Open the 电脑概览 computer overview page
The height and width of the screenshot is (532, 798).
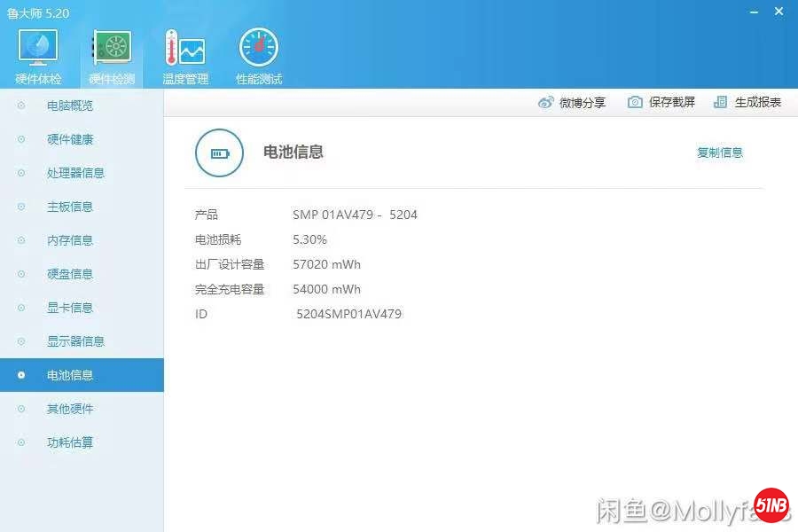[x=71, y=106]
